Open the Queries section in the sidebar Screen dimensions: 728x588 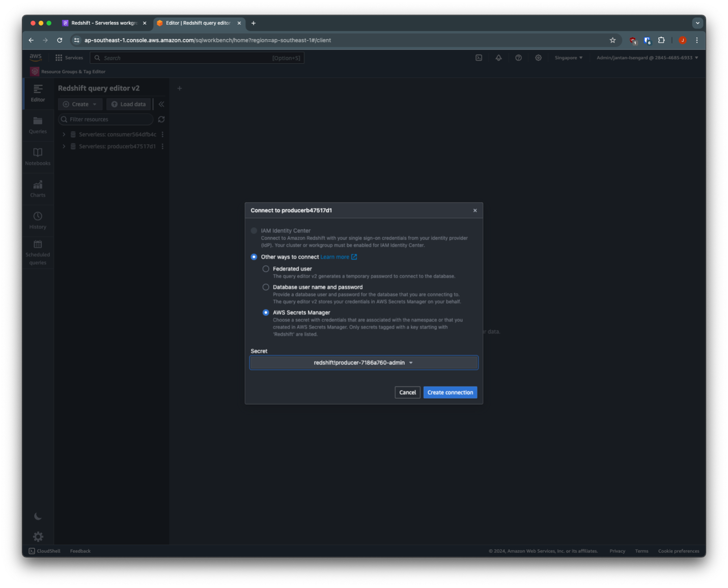pos(38,125)
